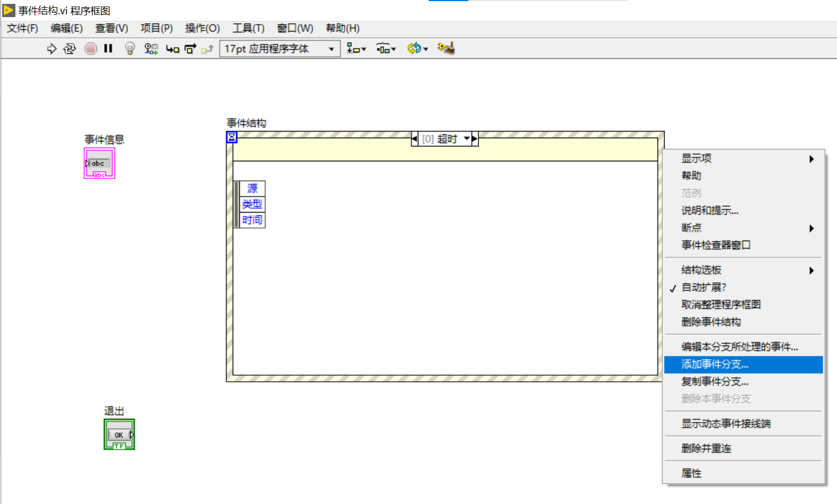Click the 事件结构 structure label
Image resolution: width=837 pixels, height=504 pixels.
pyautogui.click(x=246, y=123)
